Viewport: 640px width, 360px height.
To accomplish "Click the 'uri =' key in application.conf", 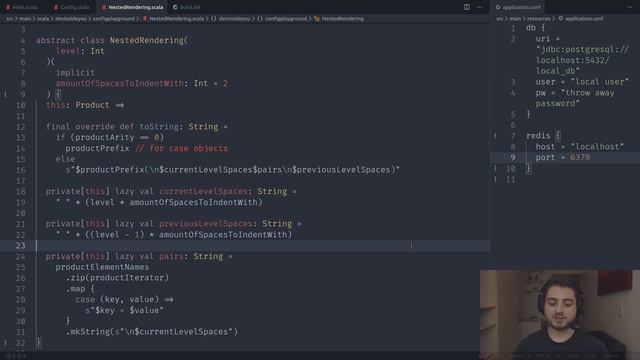I will point(548,39).
